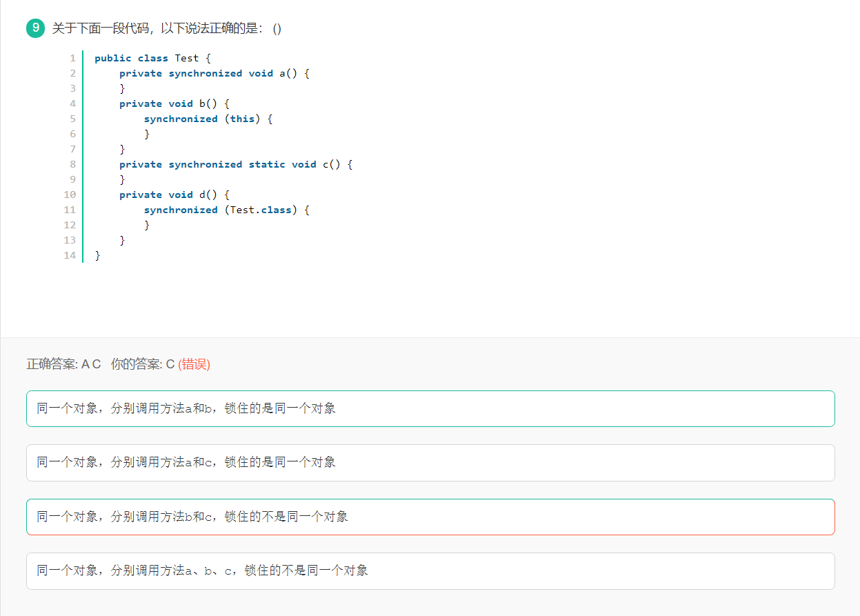This screenshot has height=616, width=860.
Task: Select the option mentioning methods a、b、c
Action: coord(430,570)
